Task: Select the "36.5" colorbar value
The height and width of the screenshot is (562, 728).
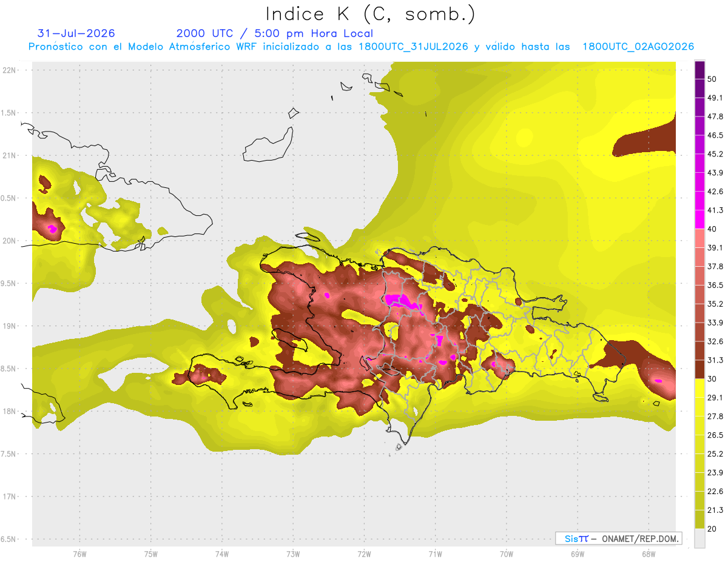Action: coord(715,285)
